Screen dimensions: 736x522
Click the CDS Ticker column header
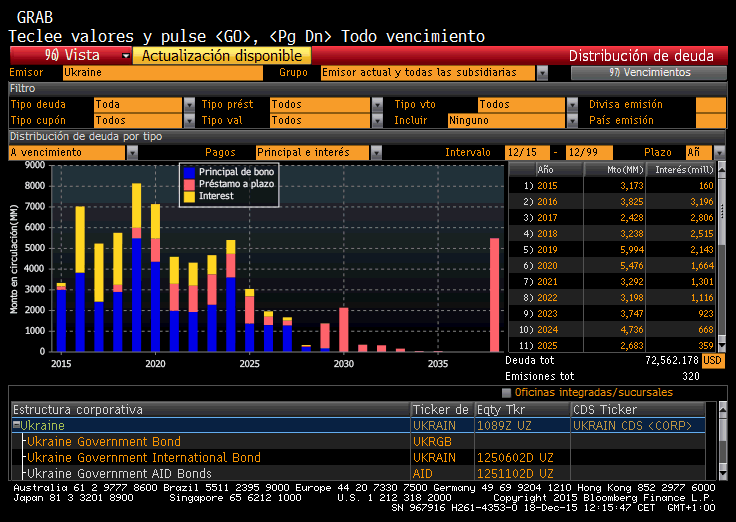638,410
